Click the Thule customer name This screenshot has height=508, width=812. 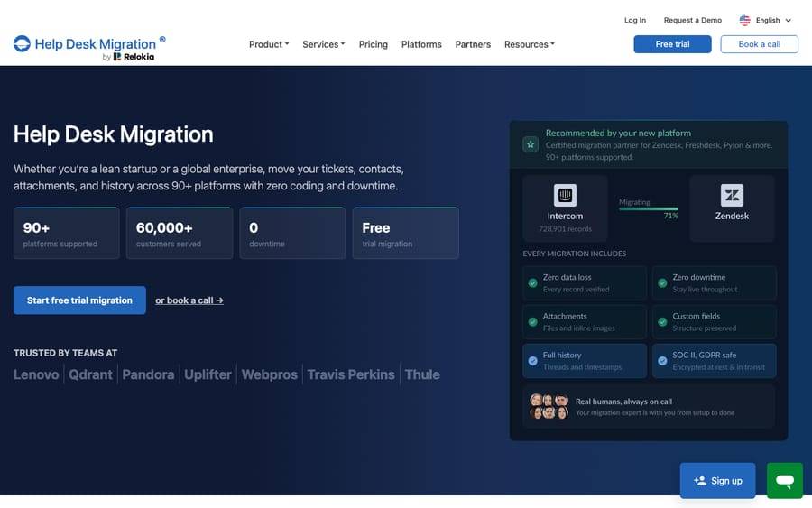422,374
